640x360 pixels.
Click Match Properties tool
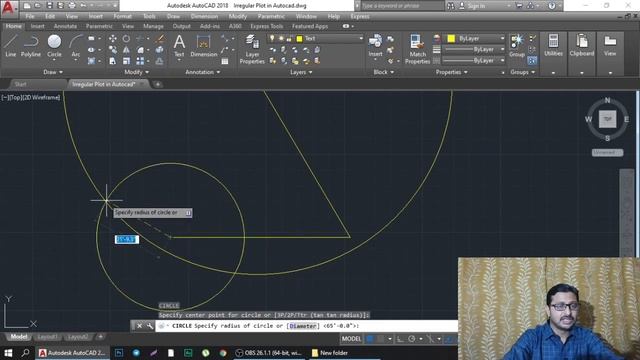(x=417, y=49)
